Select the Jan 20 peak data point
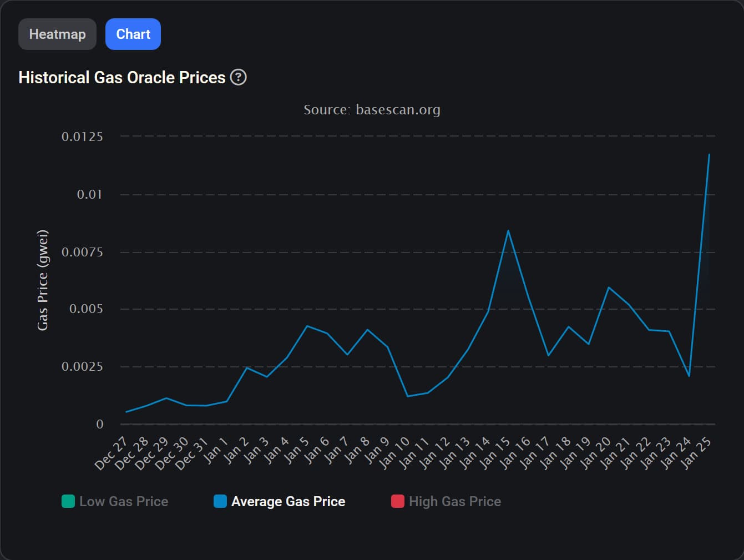 609,287
